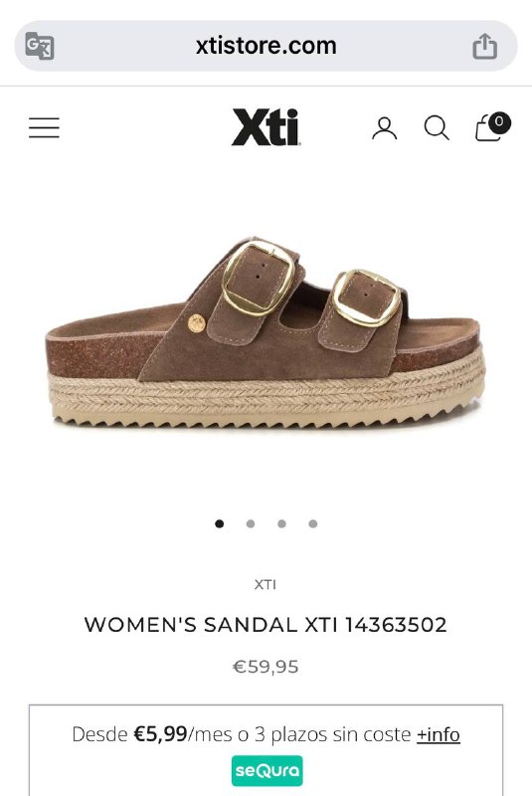This screenshot has height=796, width=532.
Task: Select the third carousel image dot
Action: click(282, 524)
